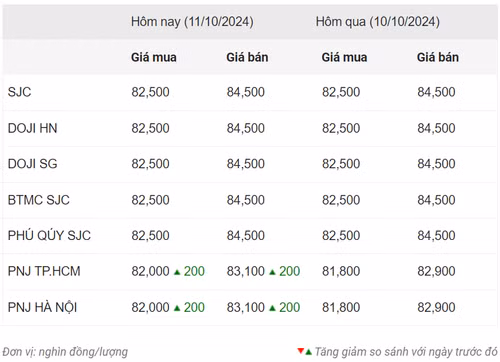500x362 pixels.
Task: Click PNJ HÀ NỘI yesterday's selling price 82,900
Action: (x=436, y=307)
